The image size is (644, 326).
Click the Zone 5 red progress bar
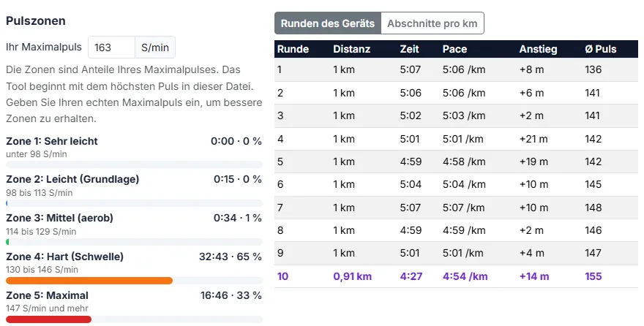[48, 319]
